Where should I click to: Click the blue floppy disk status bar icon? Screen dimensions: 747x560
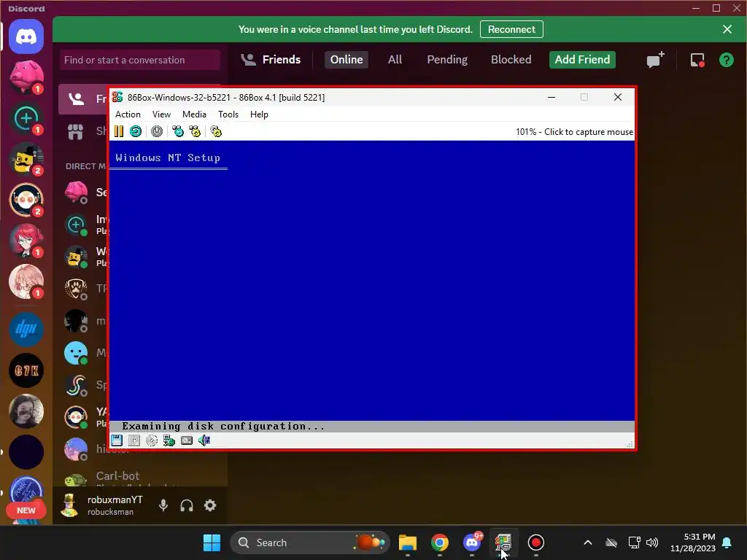[117, 440]
